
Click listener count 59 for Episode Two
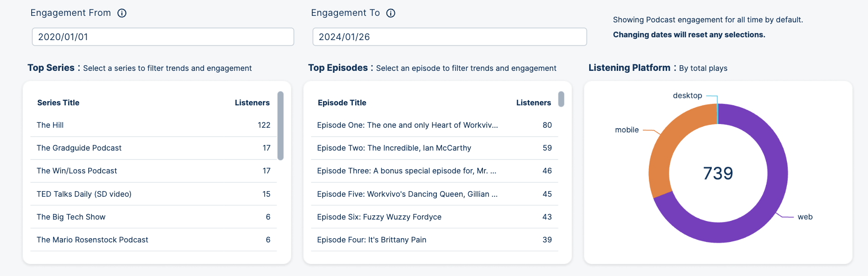[547, 148]
